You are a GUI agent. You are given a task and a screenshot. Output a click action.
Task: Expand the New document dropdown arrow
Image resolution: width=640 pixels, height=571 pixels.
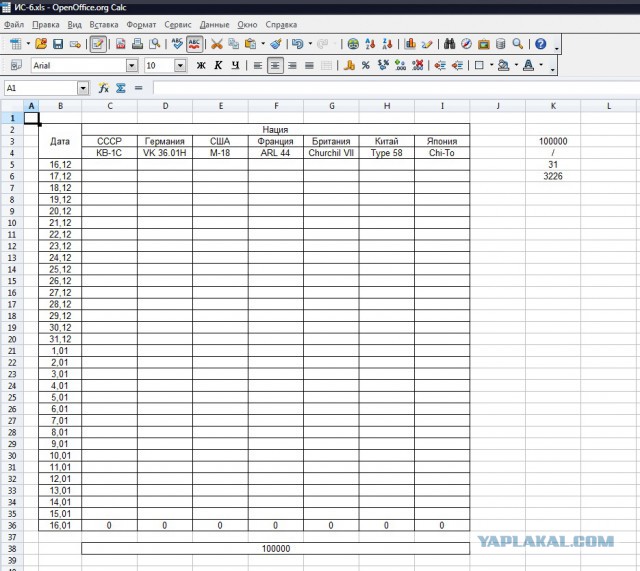click(x=28, y=44)
